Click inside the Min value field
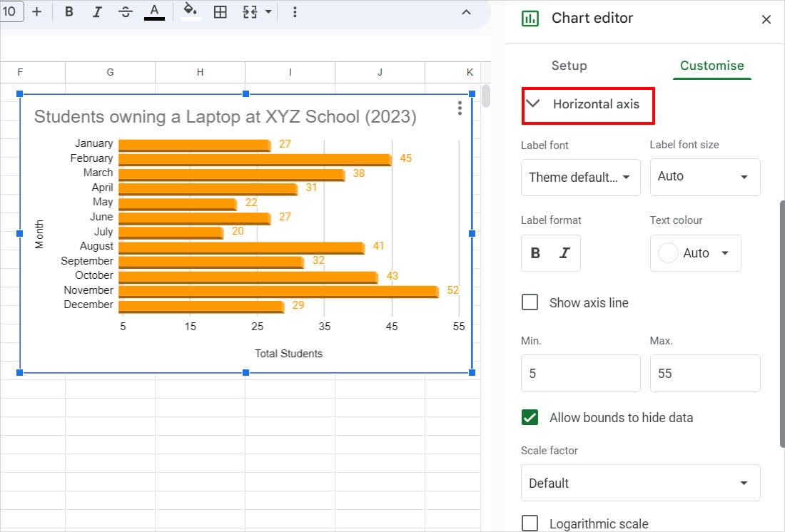Screen dimensions: 785x532 click(579, 373)
